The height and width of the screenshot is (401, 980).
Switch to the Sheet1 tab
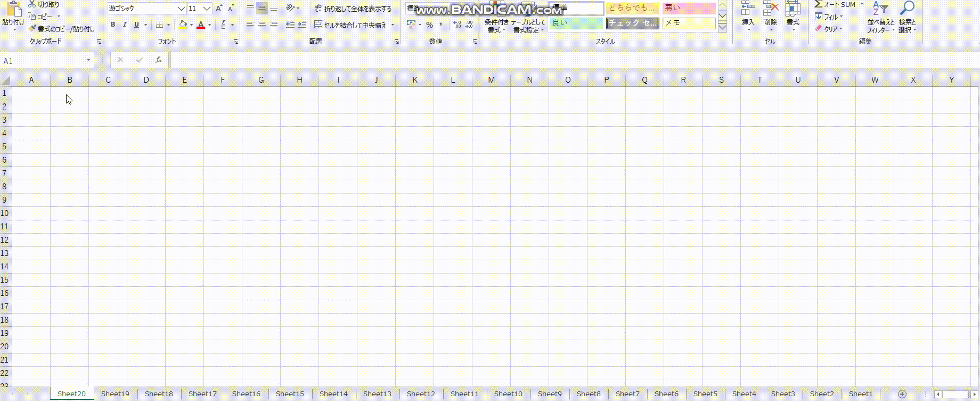(861, 394)
